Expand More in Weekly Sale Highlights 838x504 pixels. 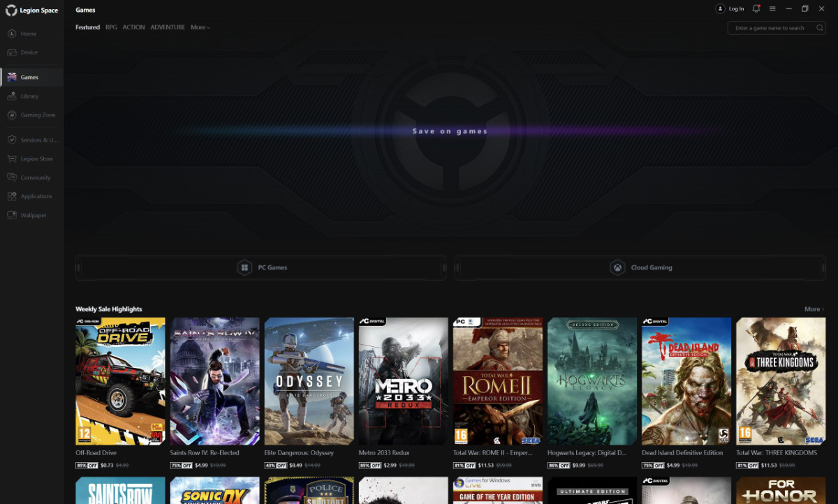click(x=814, y=309)
